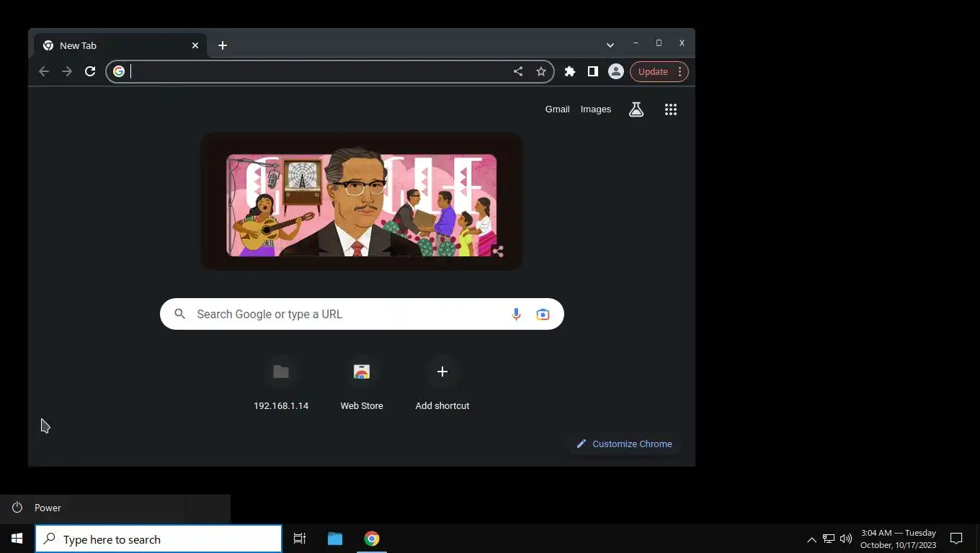980x553 pixels.
Task: Open the taskbar clock and date
Action: click(898, 539)
